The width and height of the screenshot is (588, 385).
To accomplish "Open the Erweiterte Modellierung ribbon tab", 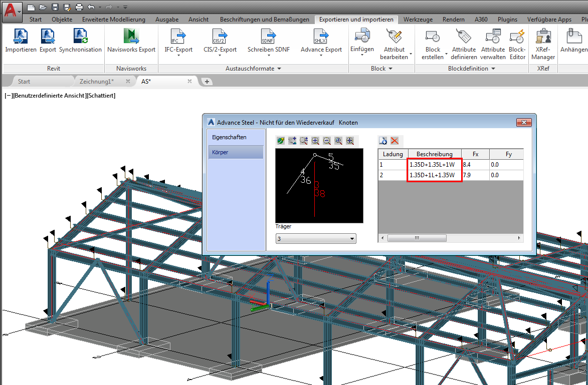I will 114,20.
